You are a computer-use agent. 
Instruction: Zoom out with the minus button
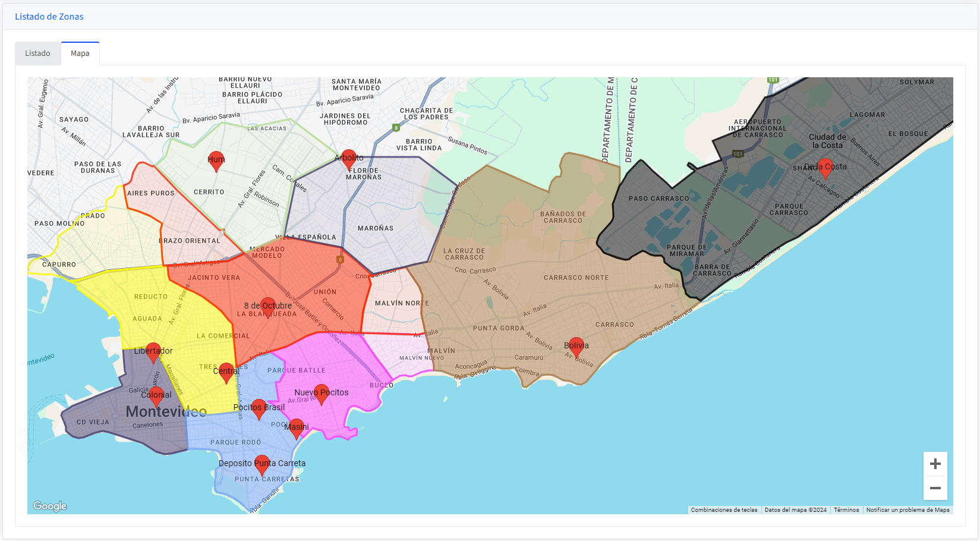click(x=935, y=488)
